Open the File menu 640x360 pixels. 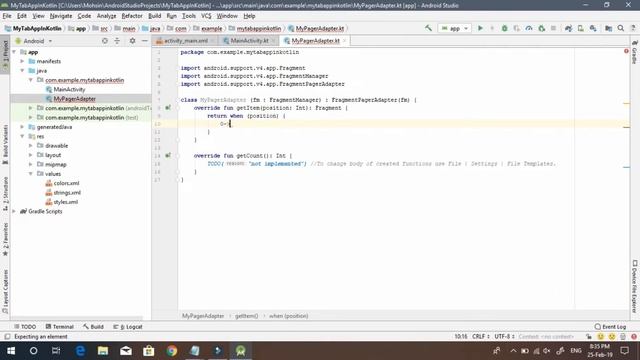pos(7,16)
